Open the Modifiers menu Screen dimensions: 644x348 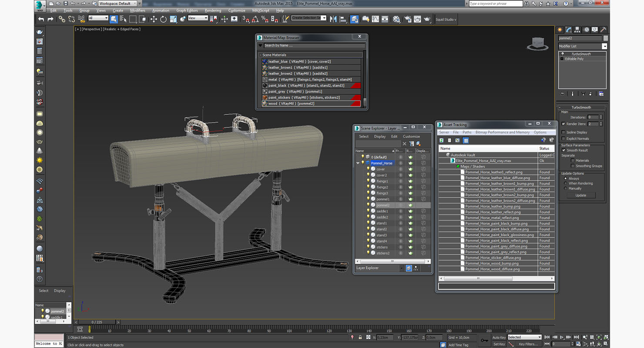click(x=138, y=10)
